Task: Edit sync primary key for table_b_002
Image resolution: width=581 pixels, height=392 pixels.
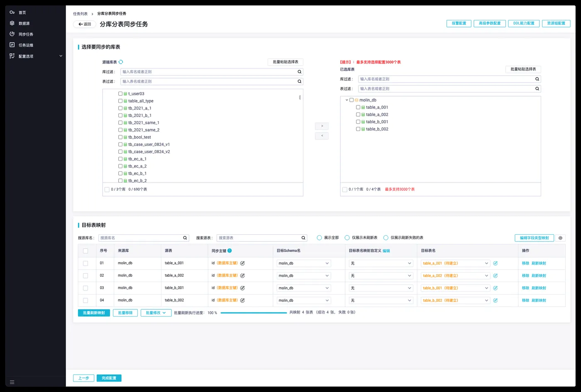Action: click(242, 300)
